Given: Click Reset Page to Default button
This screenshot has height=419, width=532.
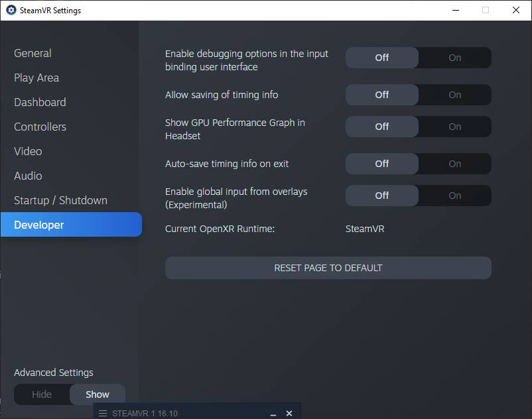Looking at the screenshot, I should pos(328,268).
